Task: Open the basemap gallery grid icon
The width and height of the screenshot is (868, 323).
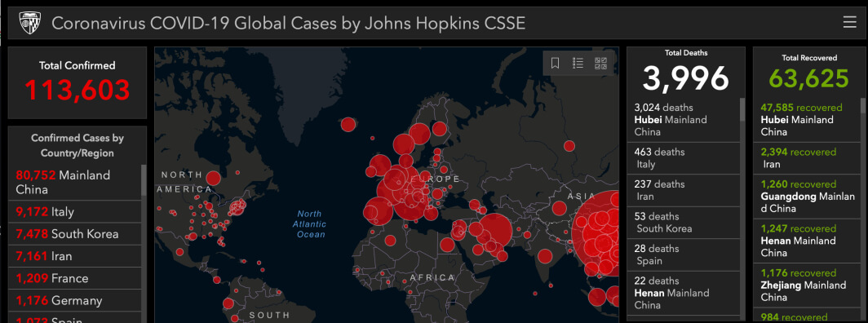Action: [x=600, y=63]
